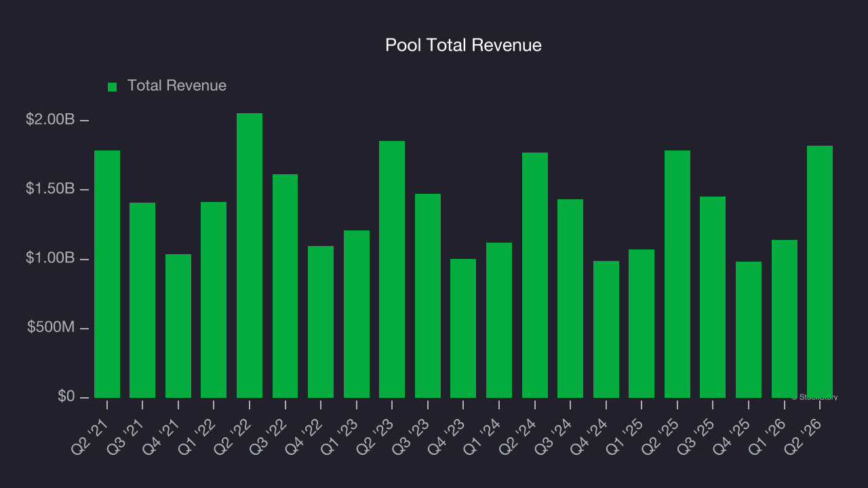Click the green Total Revenue legend swatch
Image resolution: width=868 pixels, height=488 pixels.
[x=113, y=87]
